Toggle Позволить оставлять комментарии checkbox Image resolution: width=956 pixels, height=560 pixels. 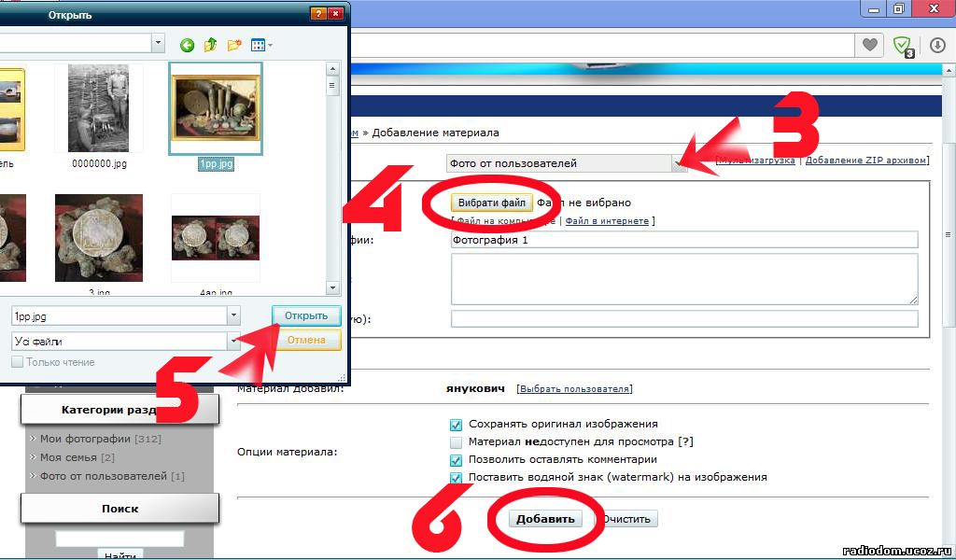(456, 460)
